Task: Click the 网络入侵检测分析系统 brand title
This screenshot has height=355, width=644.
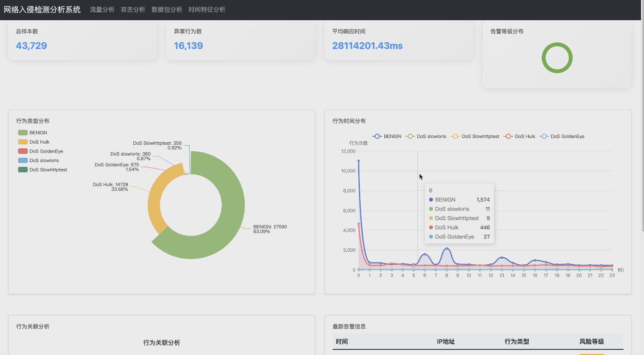Action: (x=42, y=9)
